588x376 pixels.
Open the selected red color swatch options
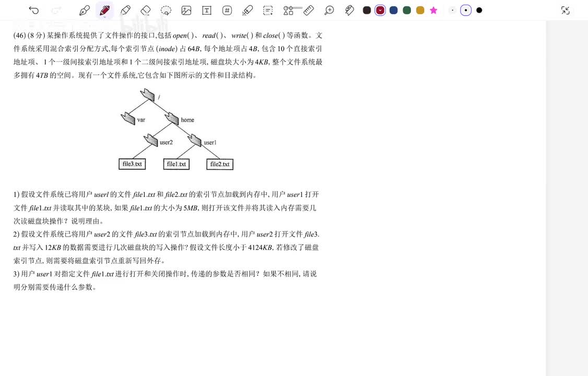point(380,10)
